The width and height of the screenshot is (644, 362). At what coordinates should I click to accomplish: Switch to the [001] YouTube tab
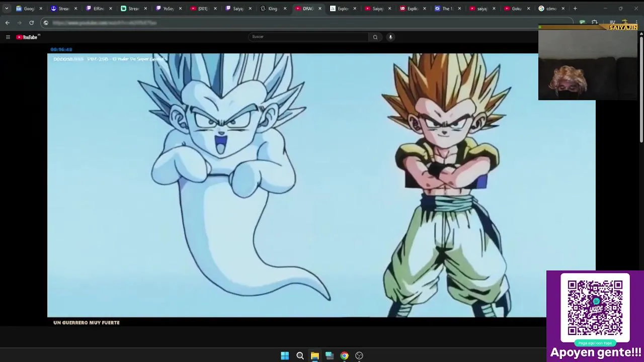203,9
